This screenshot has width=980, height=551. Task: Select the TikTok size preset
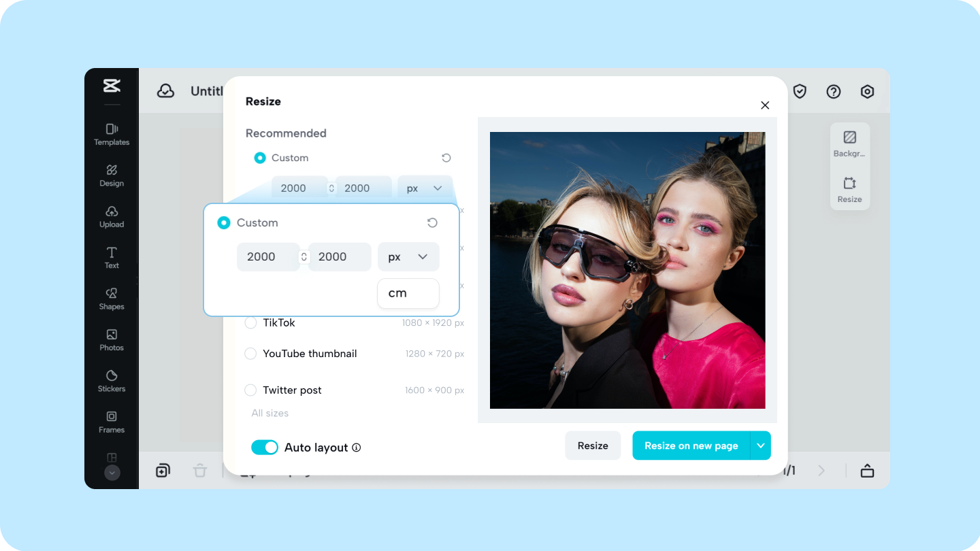tap(250, 322)
